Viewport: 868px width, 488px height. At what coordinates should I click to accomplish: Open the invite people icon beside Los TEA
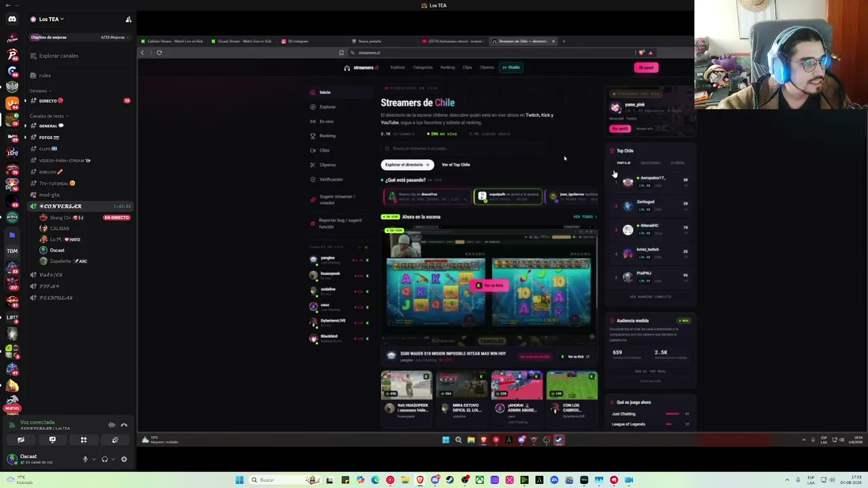pos(128,19)
